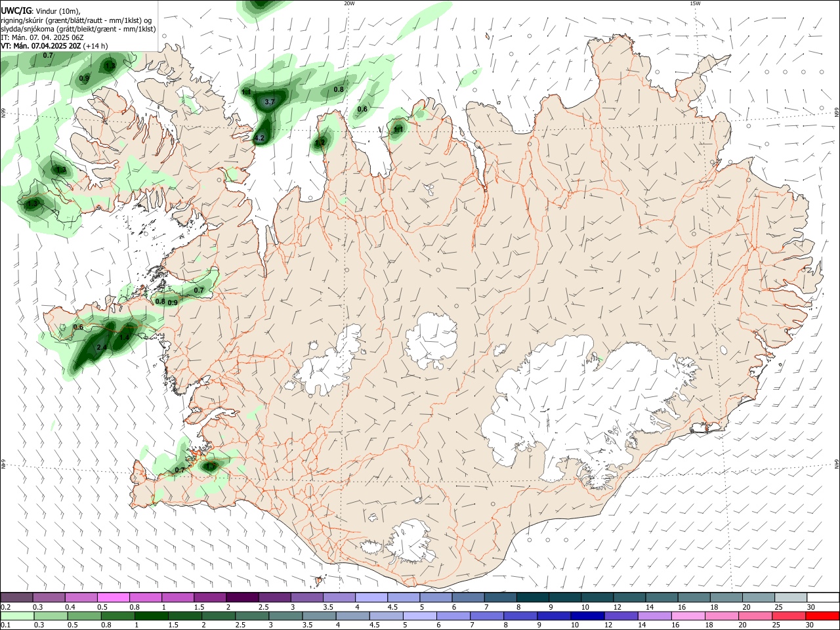Image resolution: width=840 pixels, height=630 pixels.
Task: Click the 1.4 precipitation value on the map
Action: pyautogui.click(x=124, y=337)
